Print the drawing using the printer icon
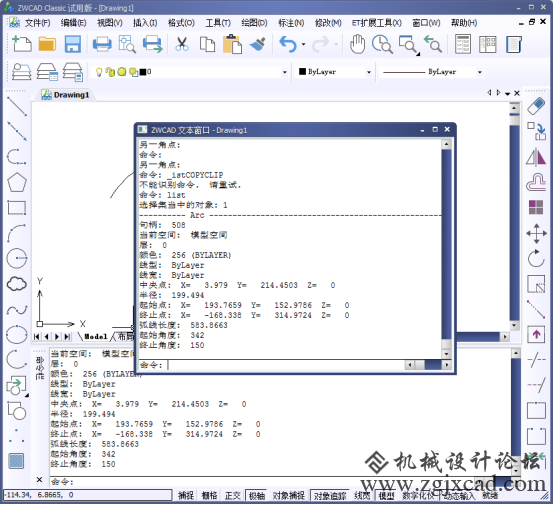553x505 pixels. point(102,44)
